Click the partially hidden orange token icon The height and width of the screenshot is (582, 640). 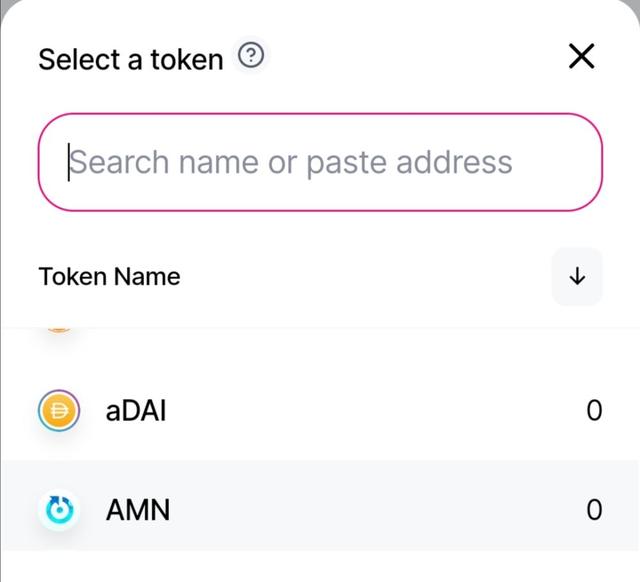click(59, 330)
